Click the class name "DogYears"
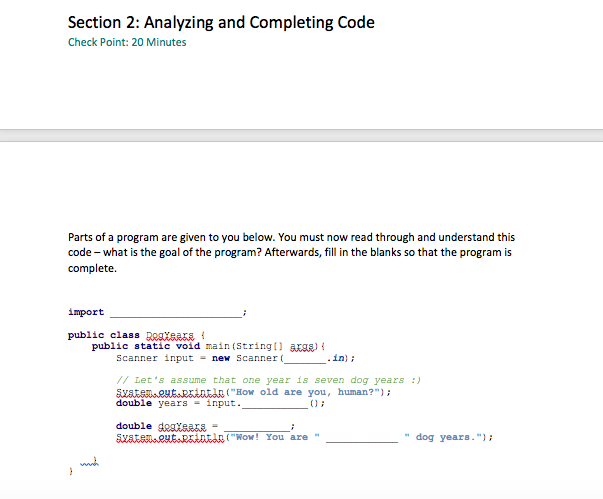 (x=170, y=335)
